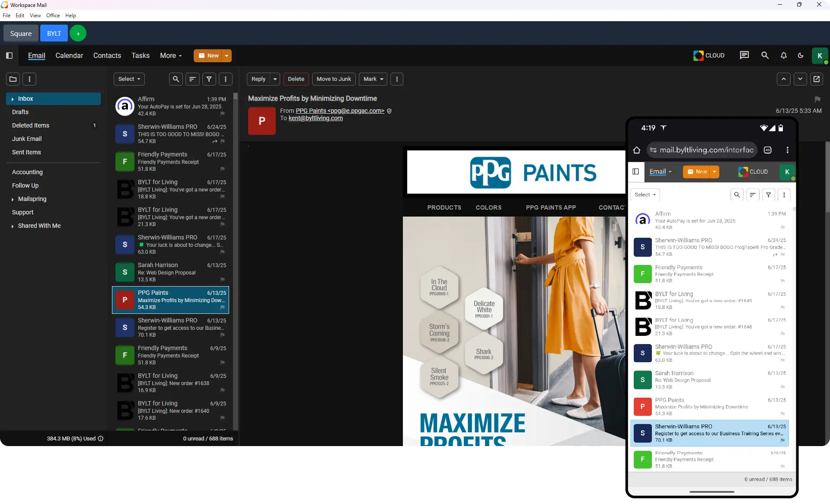This screenshot has height=504, width=830.
Task: Go to previous message arrow
Action: click(x=783, y=79)
